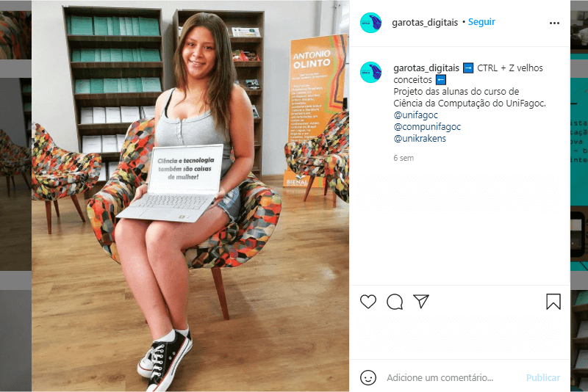Follow the account with Seguir
Image resolution: width=588 pixels, height=392 pixels.
tap(481, 22)
